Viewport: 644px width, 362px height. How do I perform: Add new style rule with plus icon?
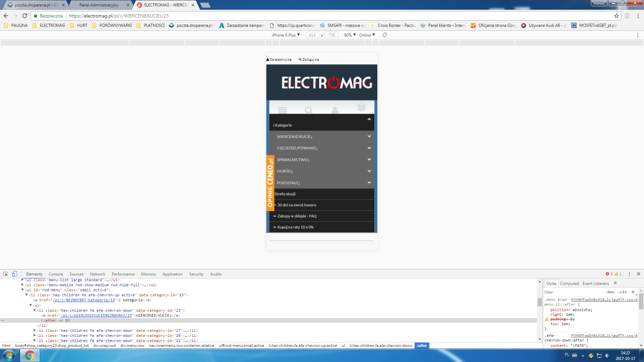pyautogui.click(x=633, y=292)
